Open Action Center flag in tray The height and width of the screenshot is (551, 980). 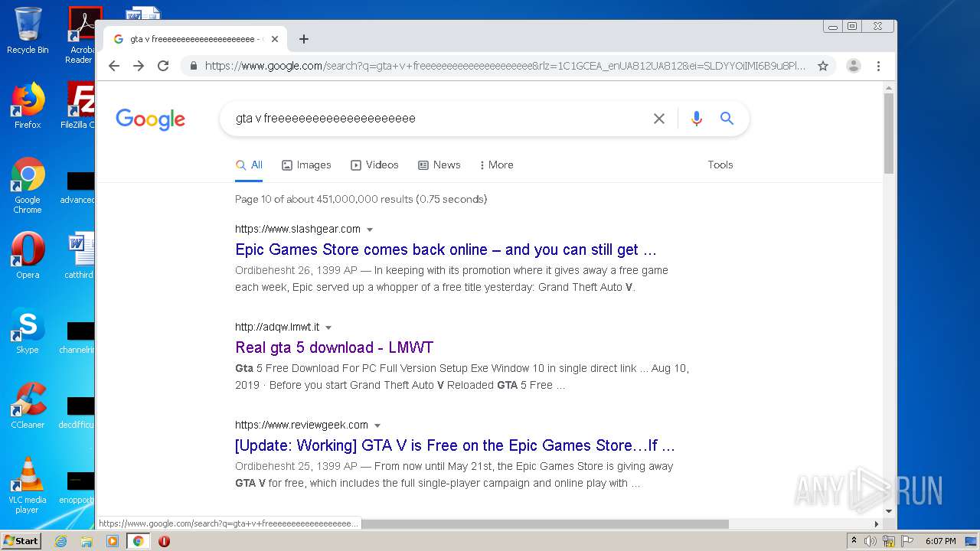[x=907, y=541]
